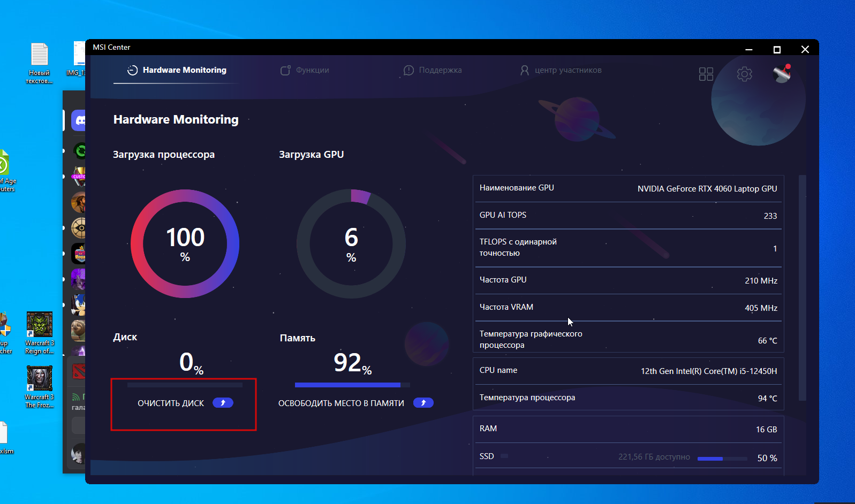Open the Hardware Monitoring tab
This screenshot has width=855, height=504.
[177, 70]
